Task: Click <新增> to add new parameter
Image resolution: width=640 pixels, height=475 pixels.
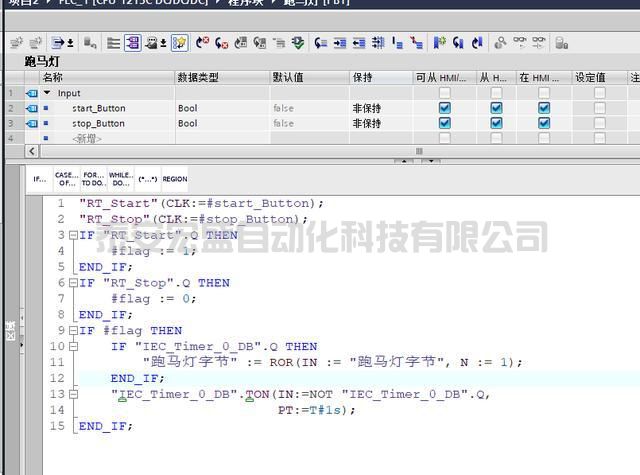Action: tap(87, 138)
